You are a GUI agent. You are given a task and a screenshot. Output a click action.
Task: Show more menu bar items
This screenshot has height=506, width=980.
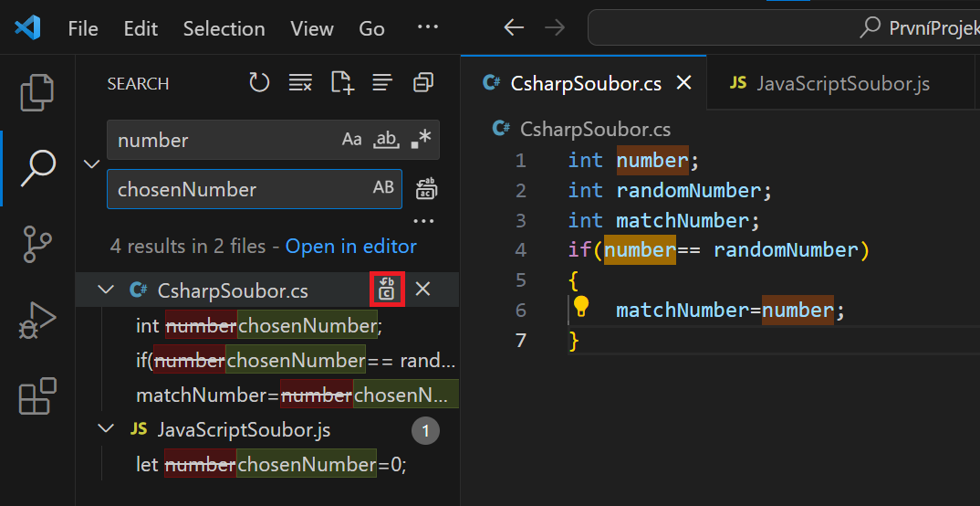pos(428,26)
